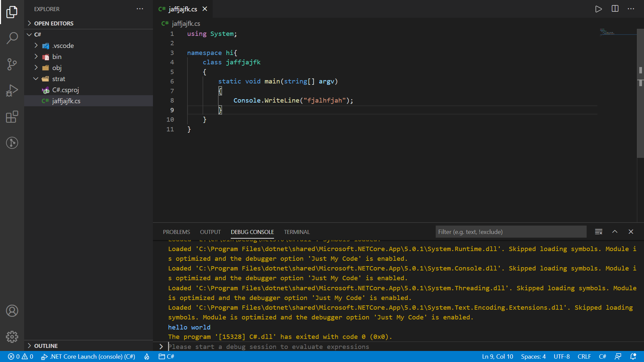Collapse the strat folder

pyautogui.click(x=89, y=79)
